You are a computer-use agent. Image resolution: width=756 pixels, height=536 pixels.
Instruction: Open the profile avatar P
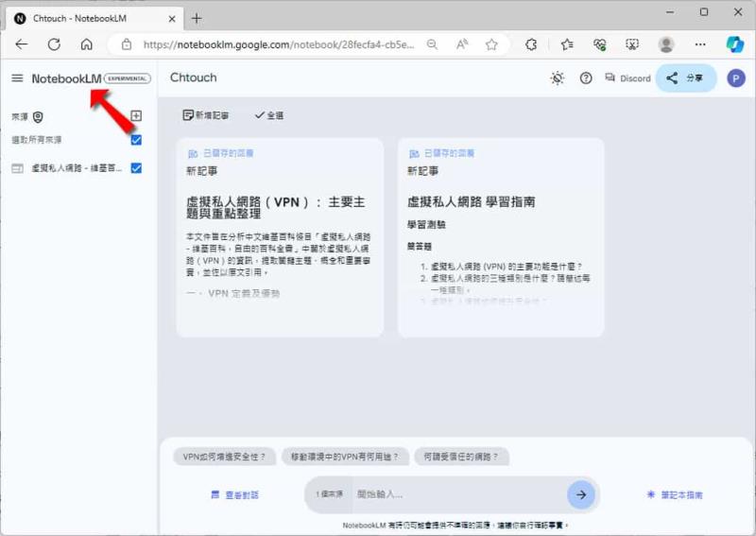point(736,78)
